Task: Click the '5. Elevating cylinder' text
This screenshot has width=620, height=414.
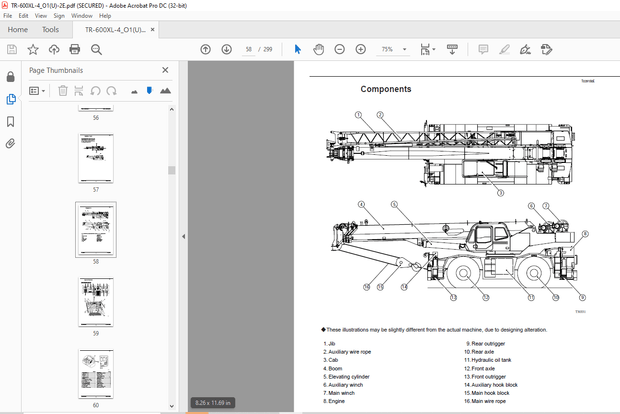Action: click(x=346, y=376)
